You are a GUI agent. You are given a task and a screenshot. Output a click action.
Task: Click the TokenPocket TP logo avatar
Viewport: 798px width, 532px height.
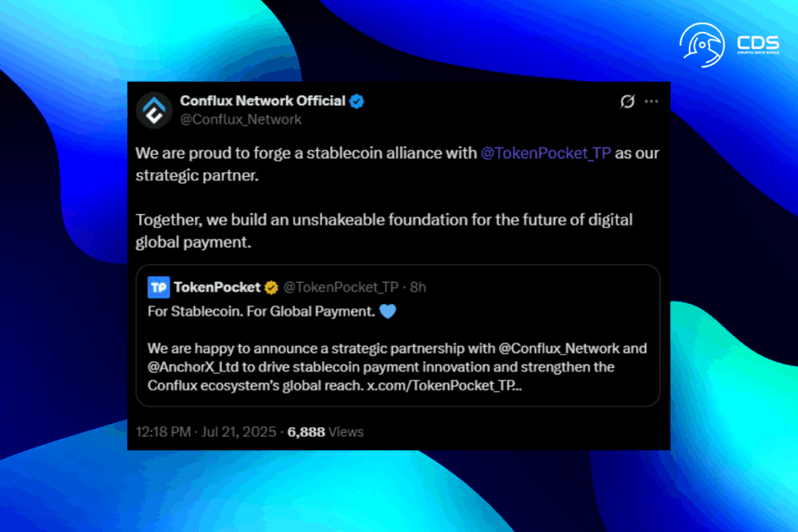click(x=158, y=287)
